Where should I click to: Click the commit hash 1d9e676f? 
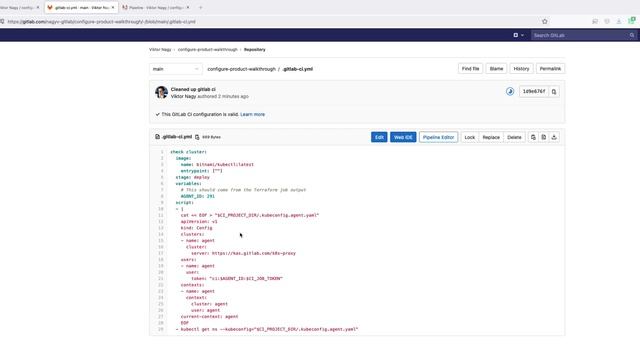pos(534,91)
